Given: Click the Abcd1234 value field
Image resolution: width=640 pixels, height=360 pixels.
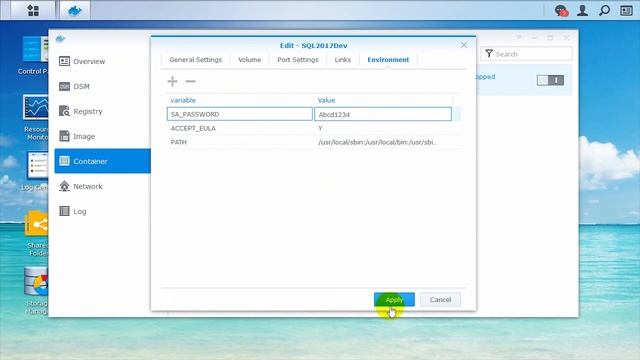Looking at the screenshot, I should pyautogui.click(x=383, y=114).
